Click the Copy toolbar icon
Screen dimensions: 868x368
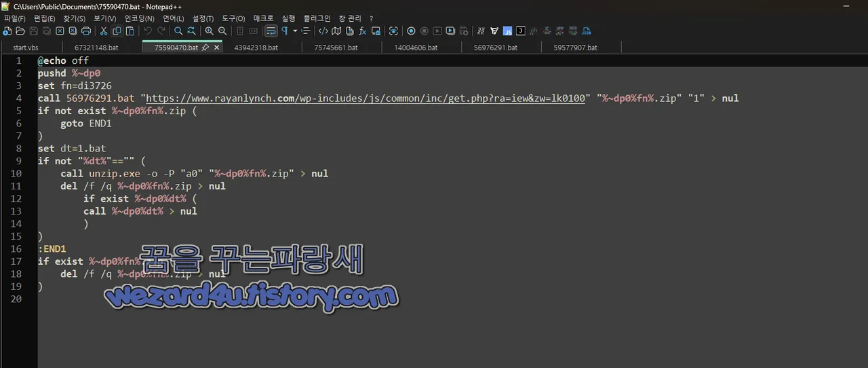click(117, 31)
